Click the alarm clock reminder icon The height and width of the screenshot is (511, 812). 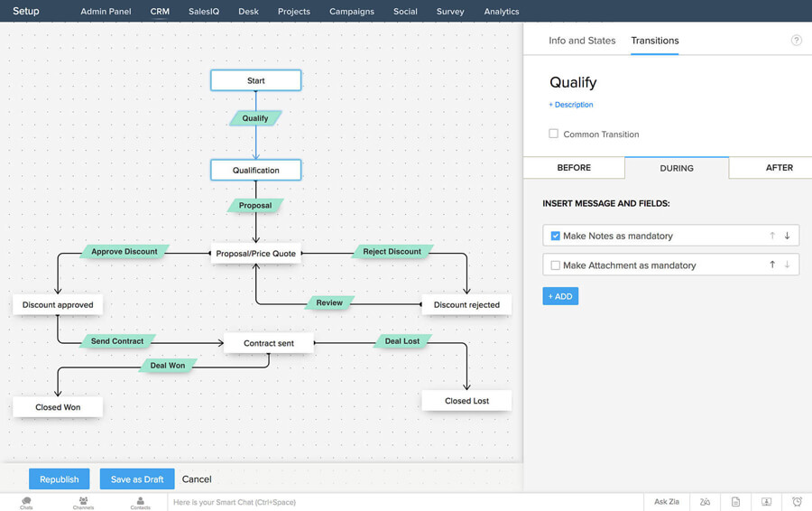tap(797, 502)
